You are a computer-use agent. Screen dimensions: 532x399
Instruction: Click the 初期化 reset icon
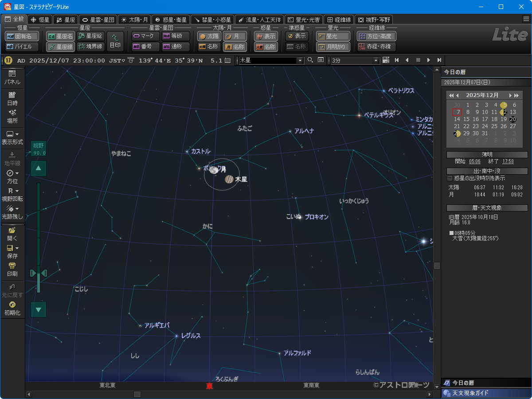(x=12, y=305)
